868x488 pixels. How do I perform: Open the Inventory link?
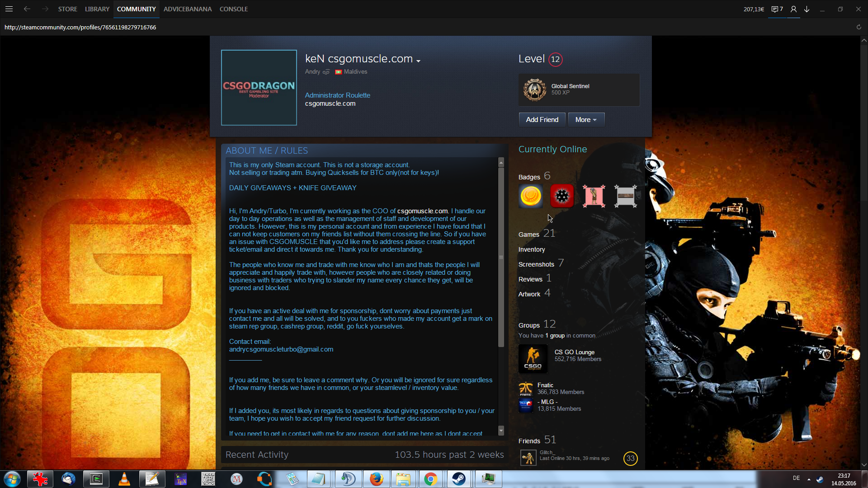coord(532,249)
